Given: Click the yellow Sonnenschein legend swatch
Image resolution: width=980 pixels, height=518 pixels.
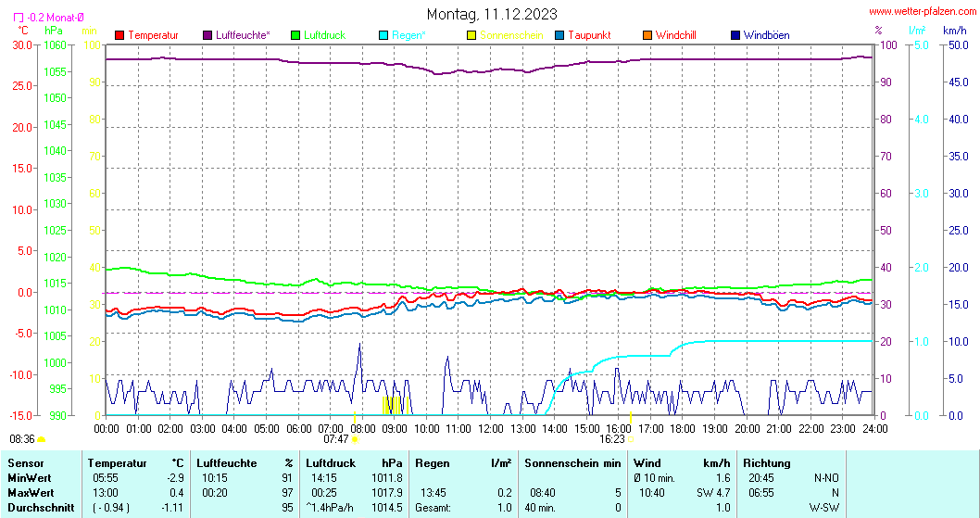Looking at the screenshot, I should pyautogui.click(x=471, y=35).
